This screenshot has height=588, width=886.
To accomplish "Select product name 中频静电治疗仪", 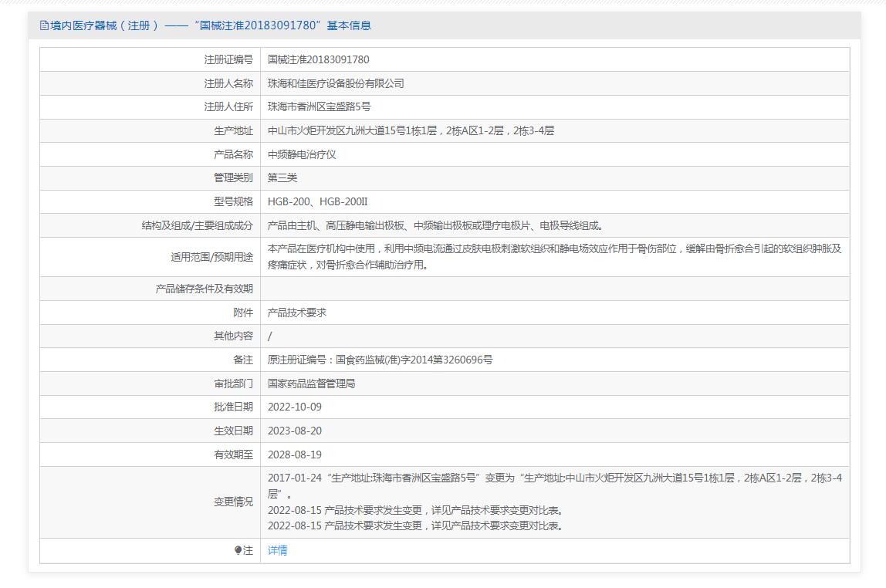I will coord(302,154).
